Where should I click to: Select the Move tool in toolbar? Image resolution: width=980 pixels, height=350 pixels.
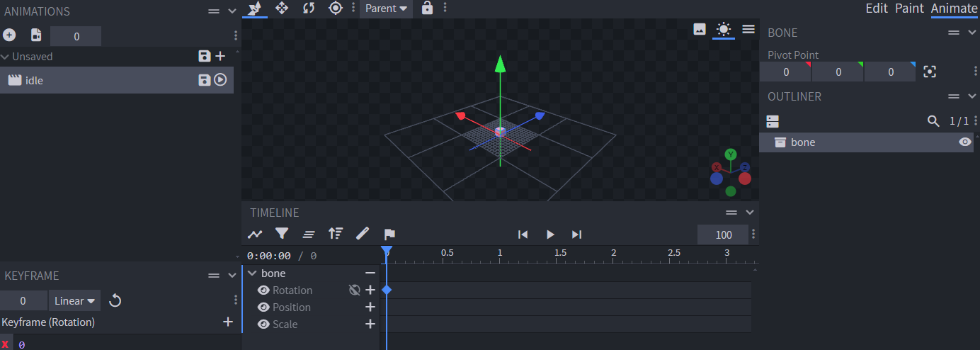click(x=282, y=8)
